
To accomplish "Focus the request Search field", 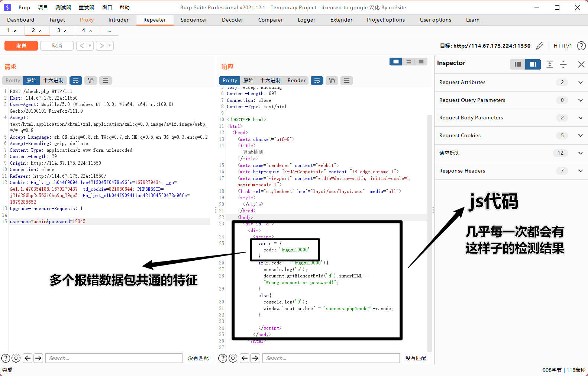I will [114, 358].
